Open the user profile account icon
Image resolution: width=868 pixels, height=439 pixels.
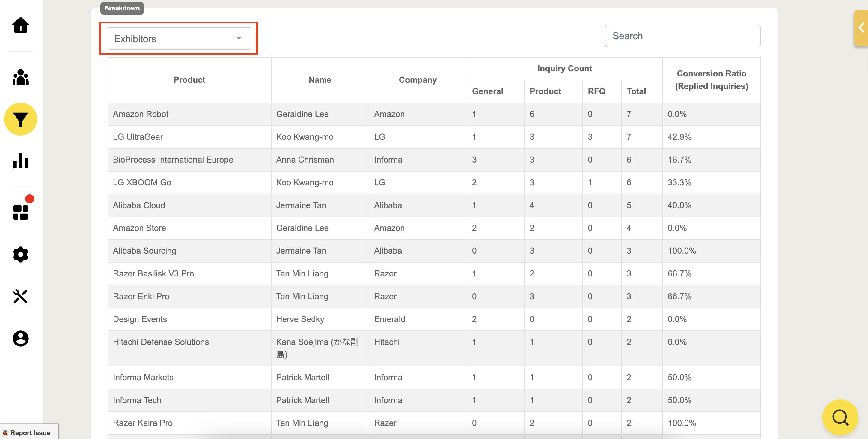point(21,338)
